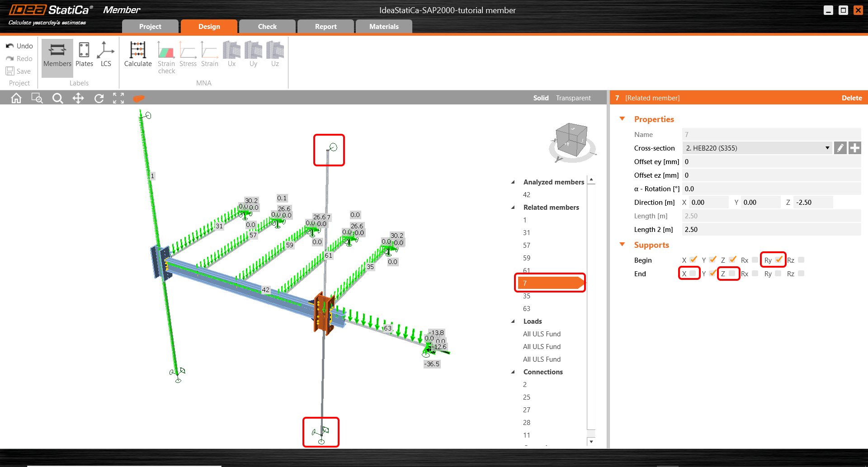Open the Materials tab
The image size is (868, 467).
click(384, 26)
